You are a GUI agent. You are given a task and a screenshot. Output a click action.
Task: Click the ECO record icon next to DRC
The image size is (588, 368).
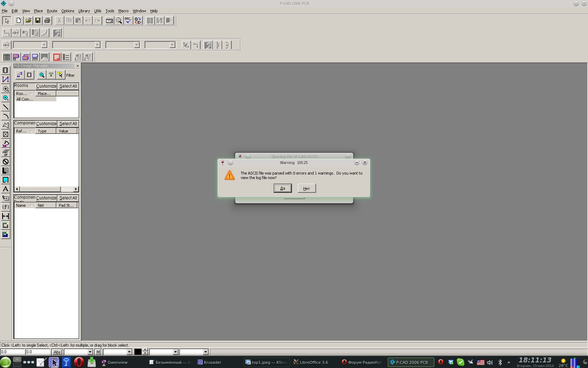[x=138, y=21]
